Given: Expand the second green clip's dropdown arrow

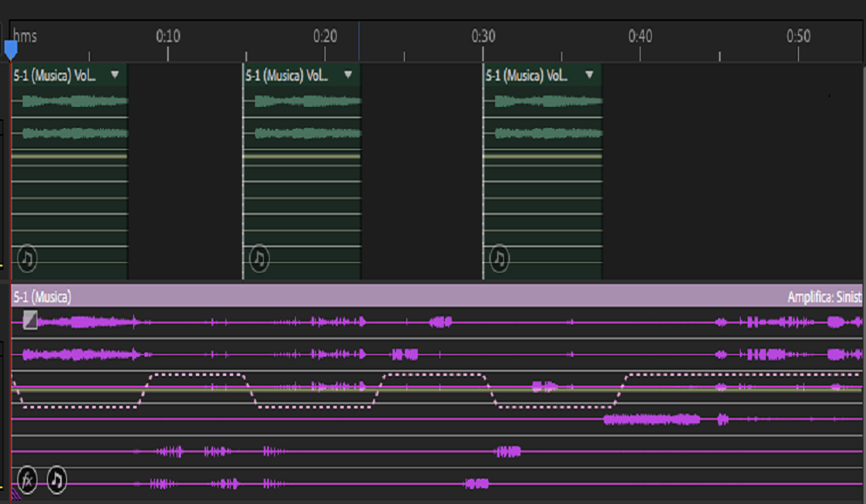Looking at the screenshot, I should coord(348,76).
